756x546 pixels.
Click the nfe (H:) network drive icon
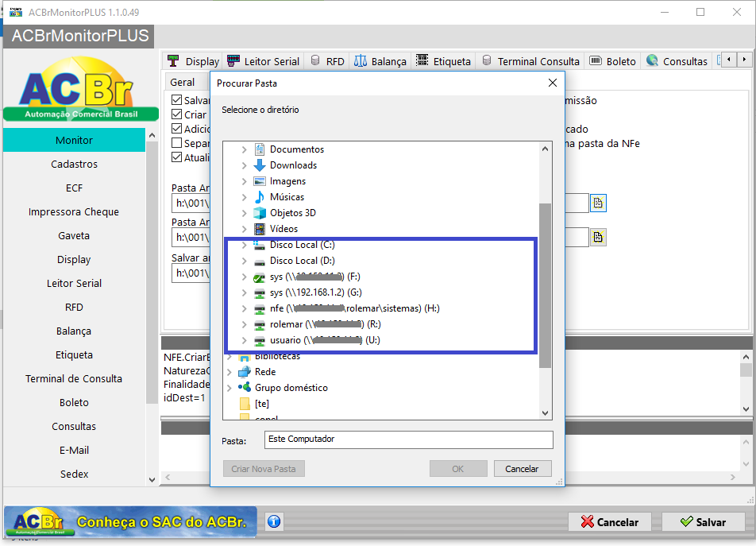[x=260, y=308]
